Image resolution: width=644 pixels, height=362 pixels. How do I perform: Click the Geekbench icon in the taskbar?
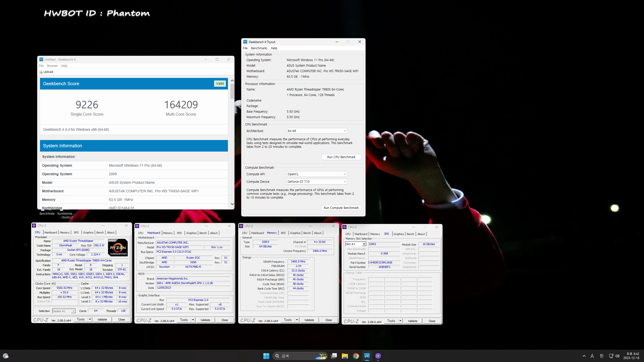click(x=367, y=356)
